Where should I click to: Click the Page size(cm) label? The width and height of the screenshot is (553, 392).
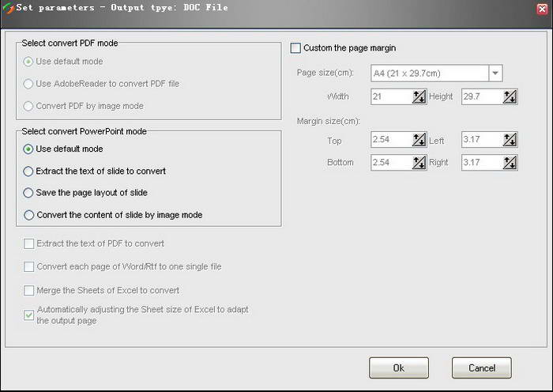point(325,73)
